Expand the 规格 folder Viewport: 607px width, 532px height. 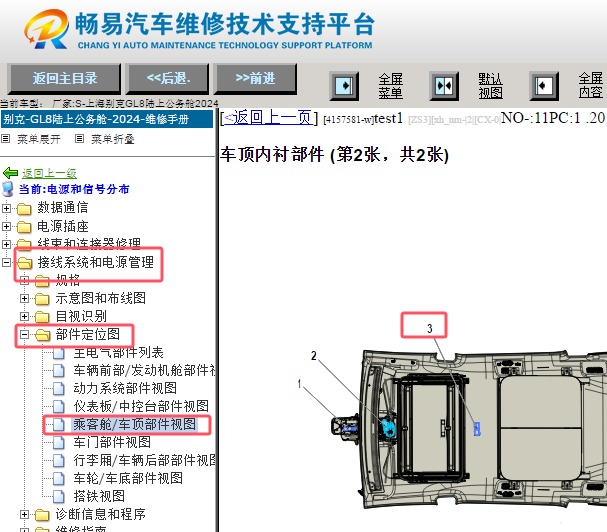(24, 280)
